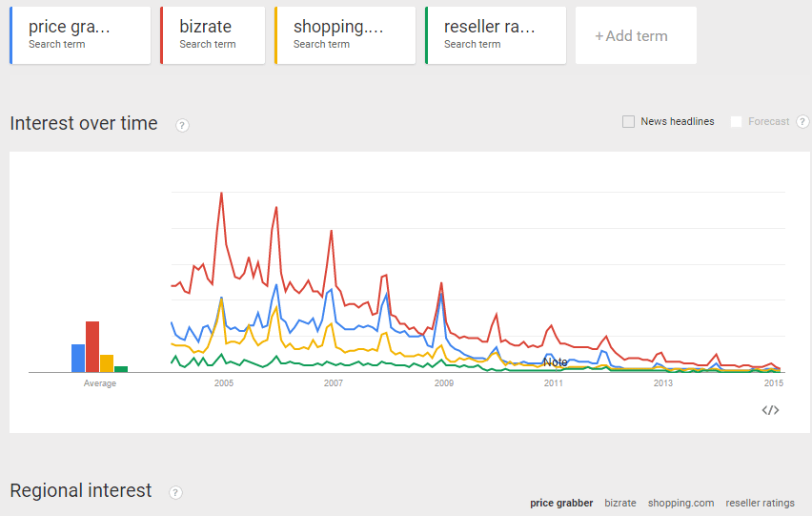The width and height of the screenshot is (812, 516).
Task: Click the Note marker on the chart
Action: (555, 362)
